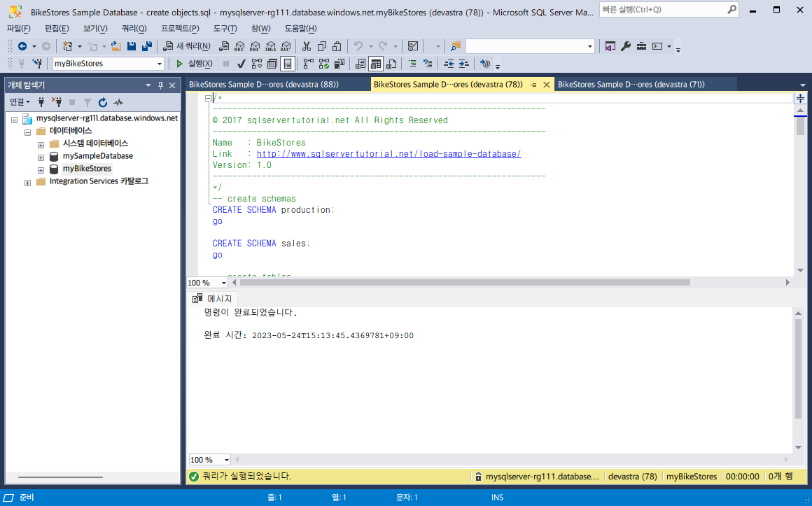Switch to Results to Text mode
This screenshot has width=812, height=506.
(360, 64)
